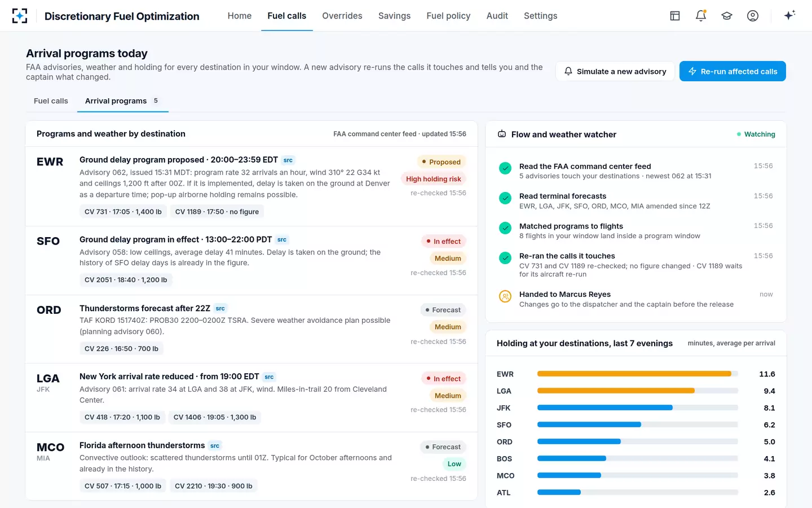Image resolution: width=812 pixels, height=508 pixels.
Task: Click Re-run affected calls button
Action: point(732,71)
